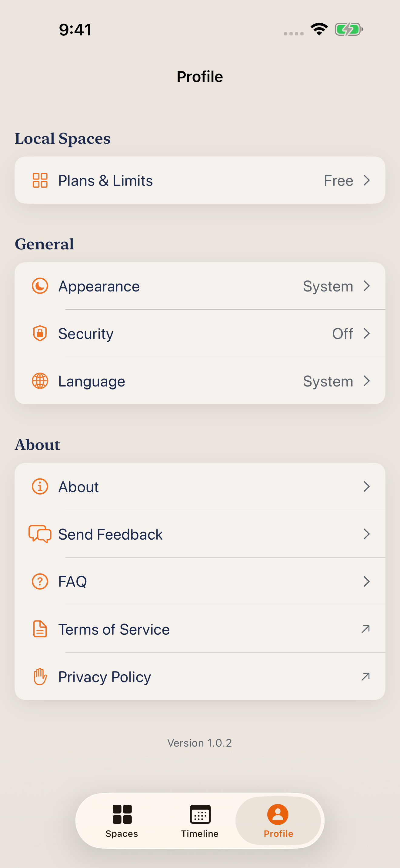
Task: Tap the About info circle icon
Action: [40, 487]
